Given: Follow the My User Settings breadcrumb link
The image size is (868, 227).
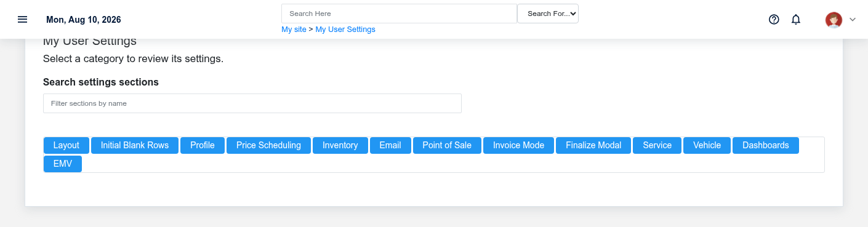Looking at the screenshot, I should coord(345,30).
